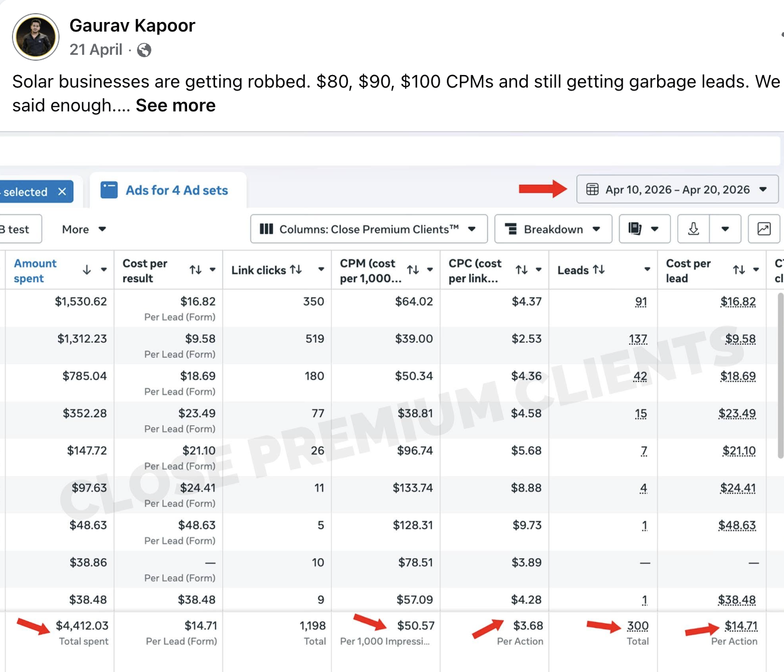Screen dimensions: 784x672
Task: Click the search filter bar field
Action: pyautogui.click(x=390, y=151)
